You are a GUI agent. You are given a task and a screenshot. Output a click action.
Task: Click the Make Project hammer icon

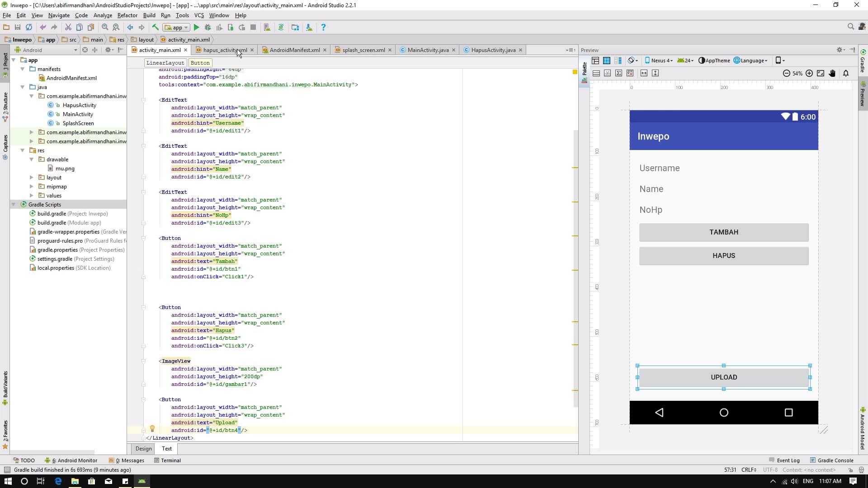click(x=156, y=28)
